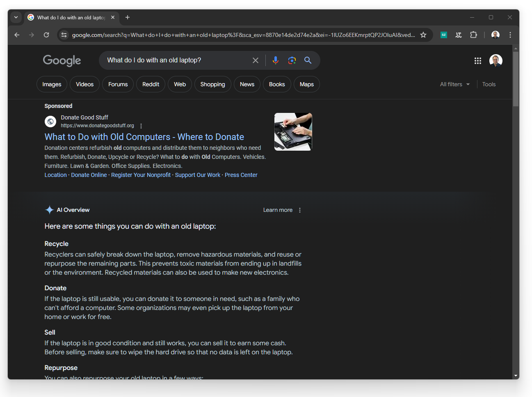Open the tab search dropdown arrow
The image size is (532, 397).
(16, 17)
